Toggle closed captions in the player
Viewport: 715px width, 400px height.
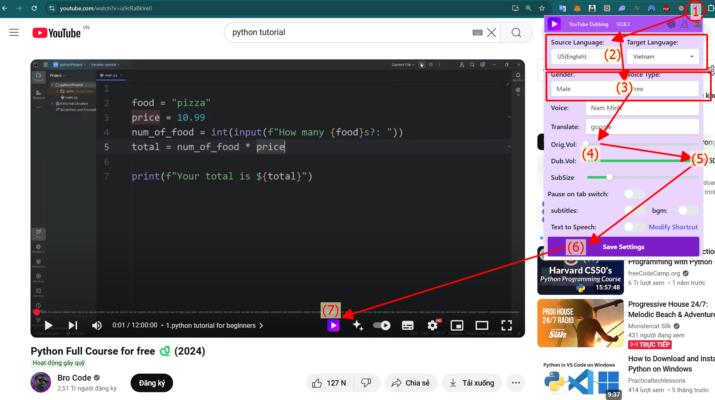[x=408, y=325]
